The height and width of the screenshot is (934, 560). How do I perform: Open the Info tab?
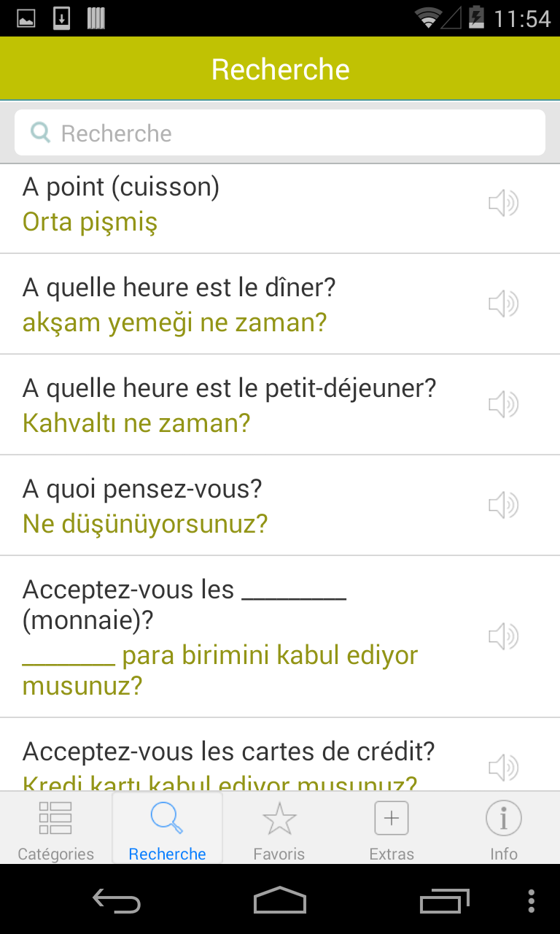(x=504, y=828)
